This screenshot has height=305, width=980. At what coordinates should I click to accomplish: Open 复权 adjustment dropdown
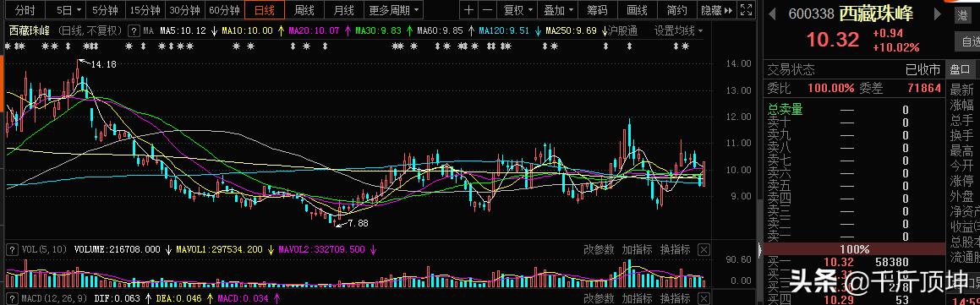(518, 10)
